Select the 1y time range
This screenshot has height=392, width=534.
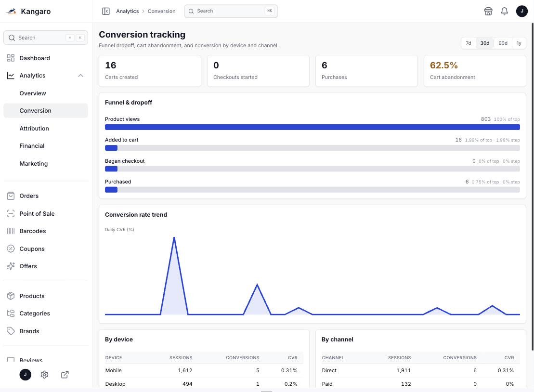tap(519, 43)
